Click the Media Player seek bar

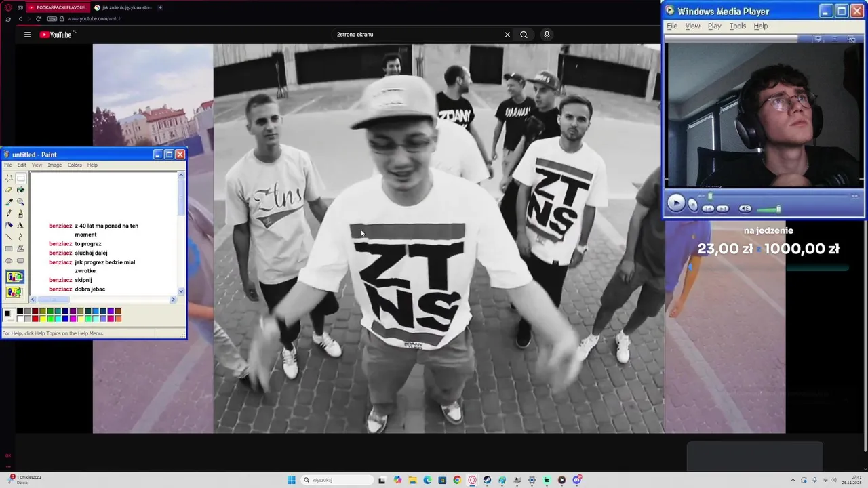click(x=778, y=197)
